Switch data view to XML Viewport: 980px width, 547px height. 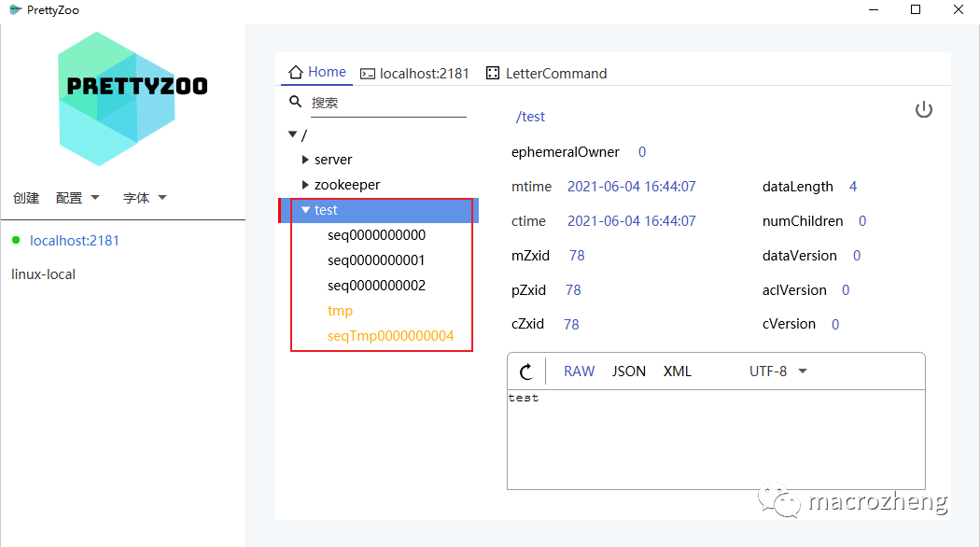click(678, 372)
